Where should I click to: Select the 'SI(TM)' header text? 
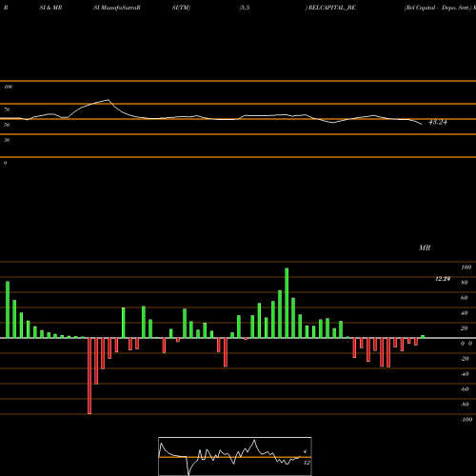[181, 8]
